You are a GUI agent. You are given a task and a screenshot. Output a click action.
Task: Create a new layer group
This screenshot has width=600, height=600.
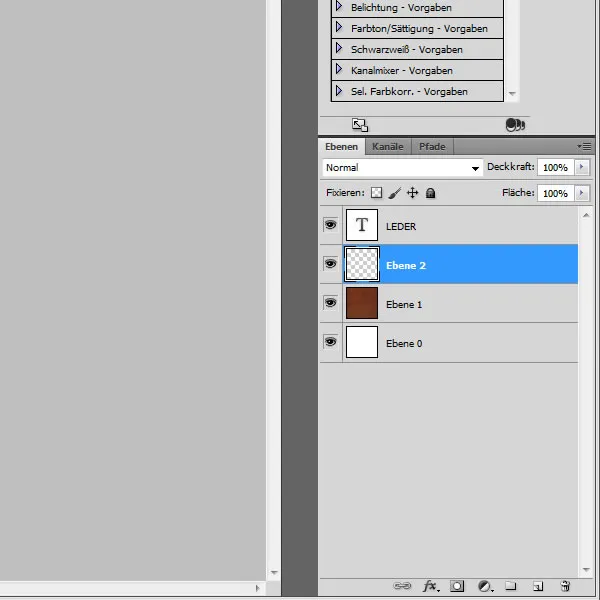coord(510,586)
